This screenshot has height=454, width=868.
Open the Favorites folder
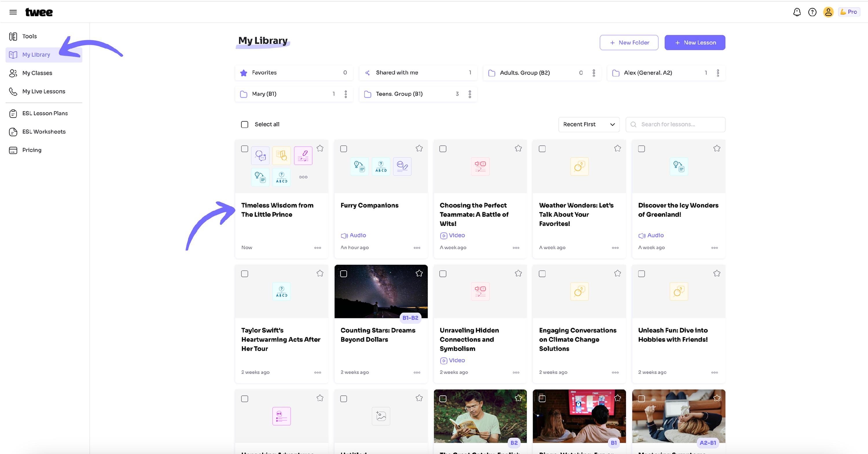(x=294, y=73)
